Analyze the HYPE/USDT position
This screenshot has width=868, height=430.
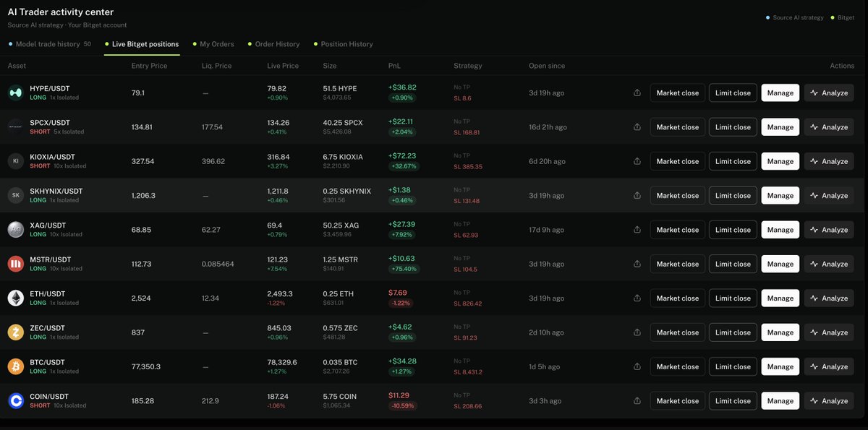[829, 93]
